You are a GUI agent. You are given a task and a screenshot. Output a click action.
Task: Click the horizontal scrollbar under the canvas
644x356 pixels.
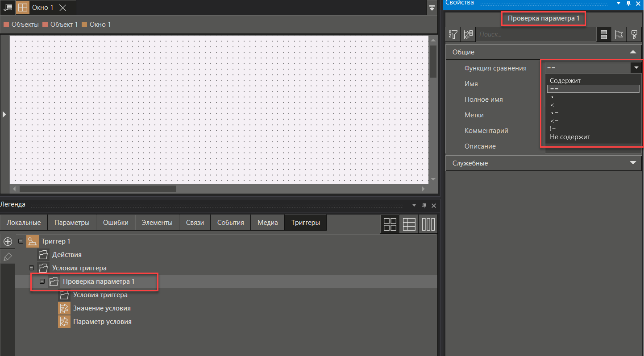pos(97,189)
